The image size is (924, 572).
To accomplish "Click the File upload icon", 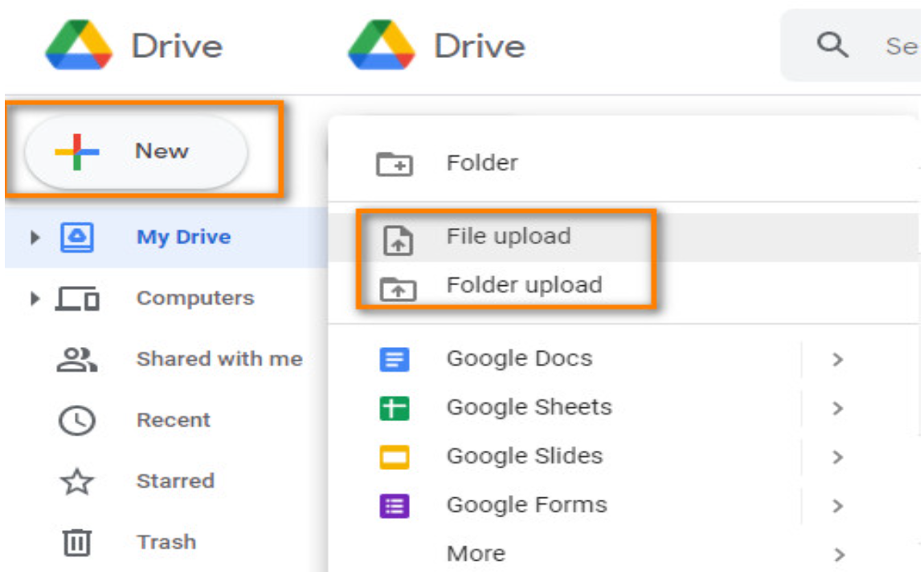I will tap(398, 239).
